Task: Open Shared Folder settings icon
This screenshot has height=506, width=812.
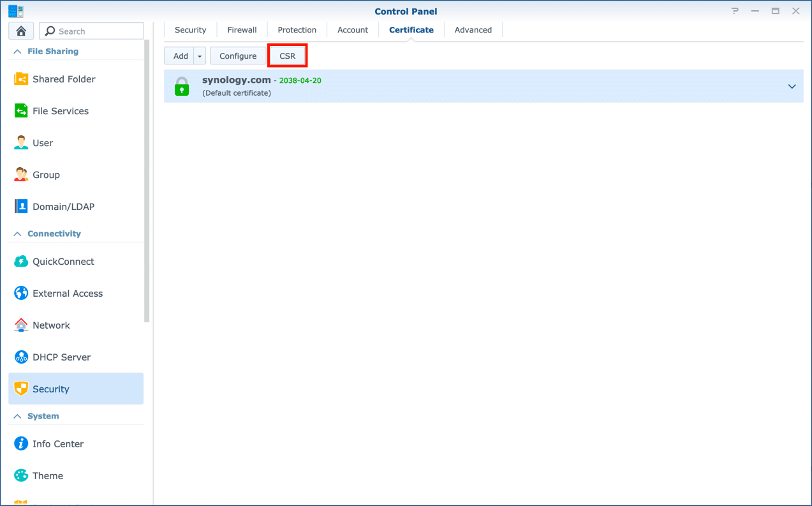Action: pyautogui.click(x=21, y=79)
